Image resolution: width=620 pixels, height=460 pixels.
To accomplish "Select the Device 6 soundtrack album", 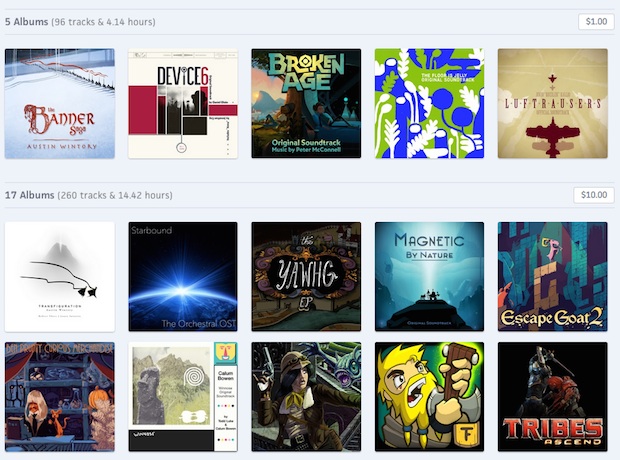I will click(183, 103).
